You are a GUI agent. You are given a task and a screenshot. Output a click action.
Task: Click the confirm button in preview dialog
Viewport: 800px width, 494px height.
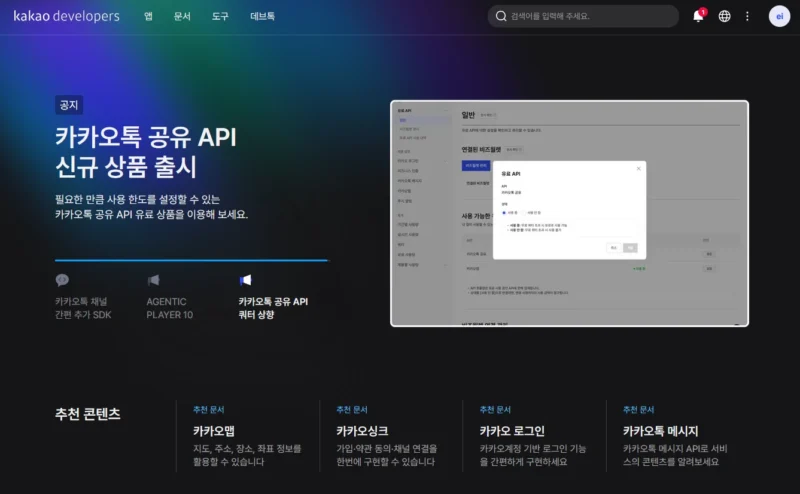point(631,248)
